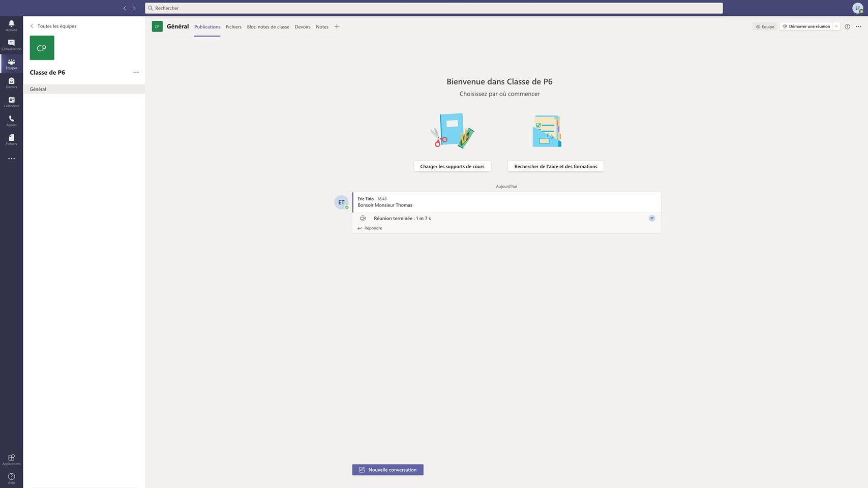
Task: Click Répondre under the message
Action: [x=370, y=228]
